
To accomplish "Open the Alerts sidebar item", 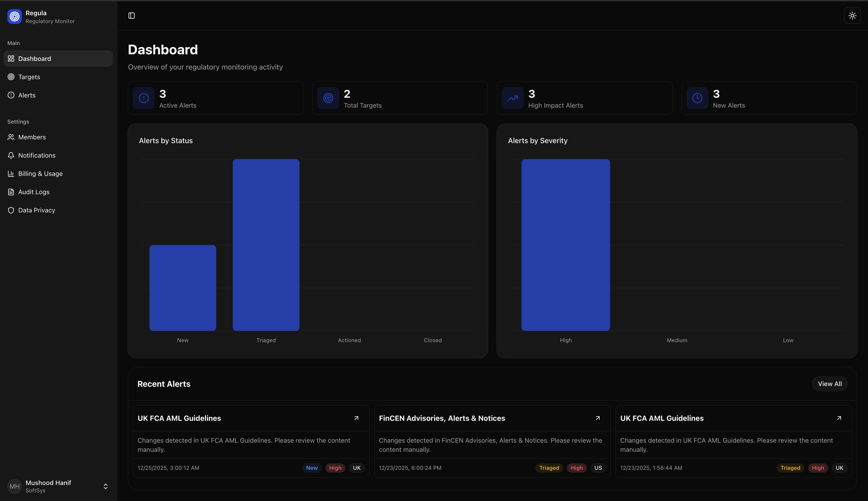I will [x=27, y=95].
